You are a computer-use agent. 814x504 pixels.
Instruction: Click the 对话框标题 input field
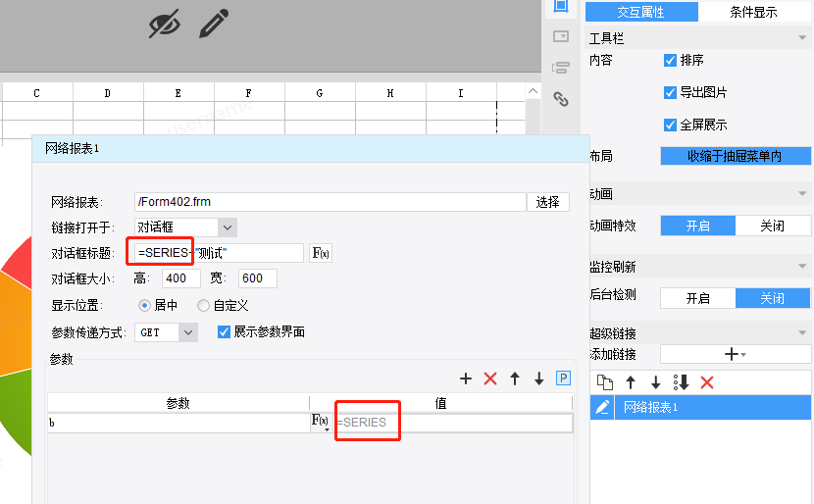pyautogui.click(x=219, y=253)
